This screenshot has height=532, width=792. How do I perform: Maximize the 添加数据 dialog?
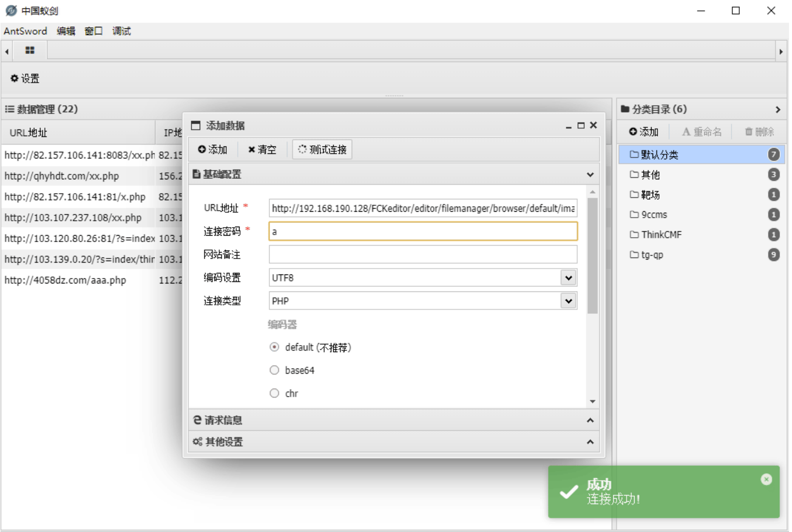tap(580, 126)
